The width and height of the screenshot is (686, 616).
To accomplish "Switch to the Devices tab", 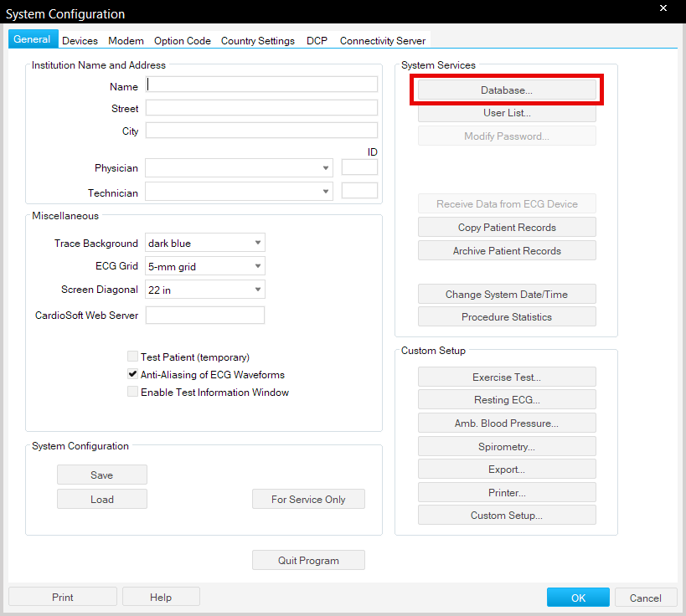I will (x=80, y=40).
